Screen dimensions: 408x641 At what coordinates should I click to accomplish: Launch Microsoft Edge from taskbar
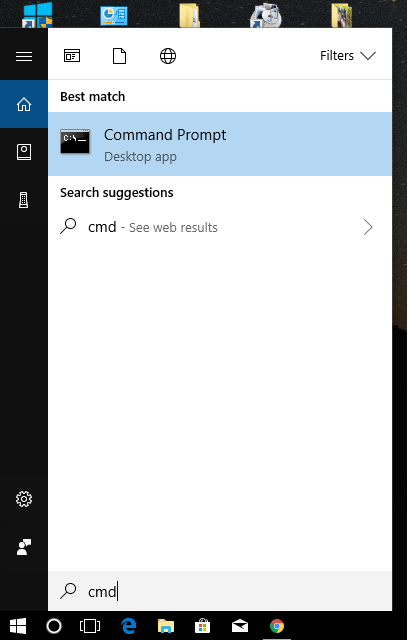[128, 626]
